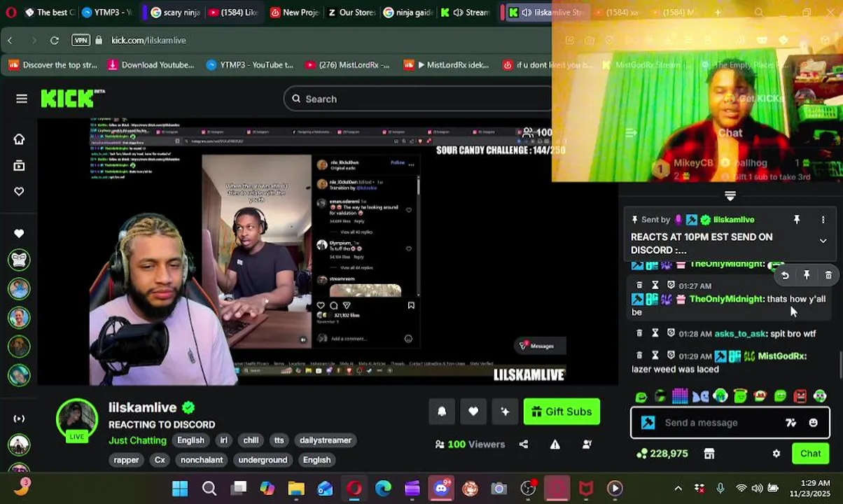Click the sparkle subscribe button
843x504 pixels.
[x=505, y=412]
